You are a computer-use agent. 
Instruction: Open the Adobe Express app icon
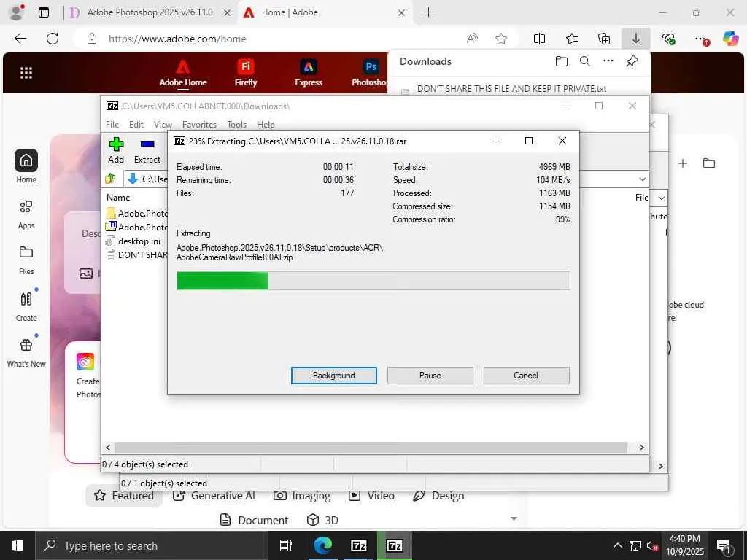[309, 73]
